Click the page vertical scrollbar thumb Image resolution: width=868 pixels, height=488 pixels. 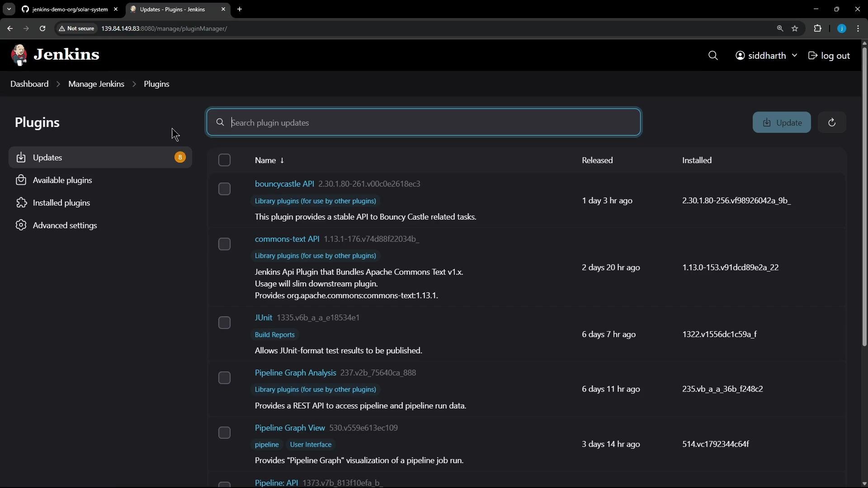point(864,197)
